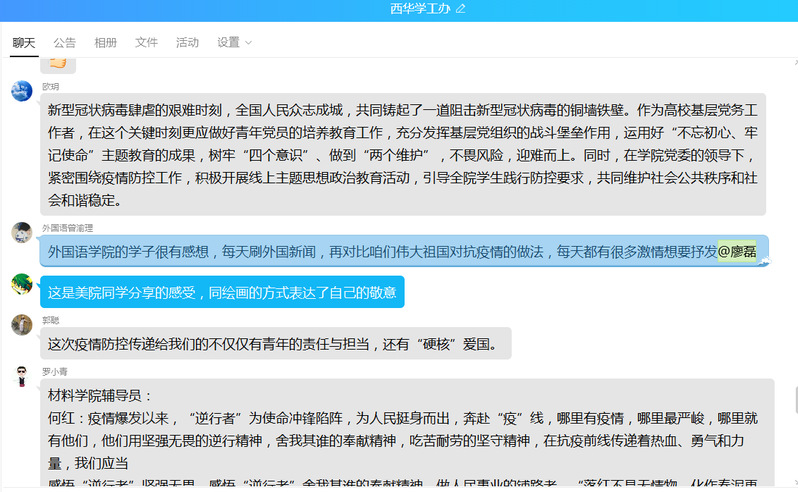Switch to the 公告 tab
798x492 pixels.
point(65,43)
